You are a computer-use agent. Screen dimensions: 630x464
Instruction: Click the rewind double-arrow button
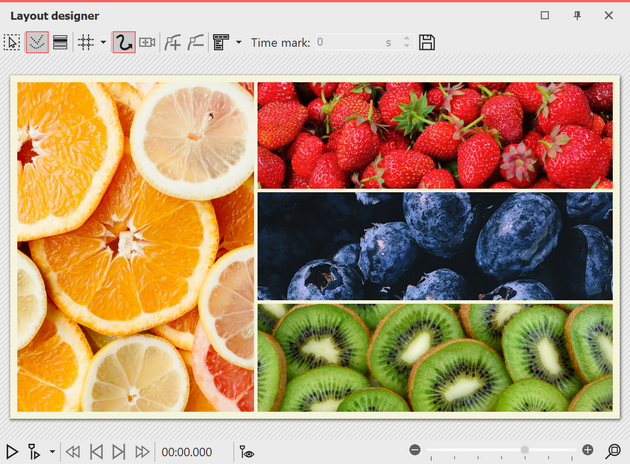(x=73, y=452)
